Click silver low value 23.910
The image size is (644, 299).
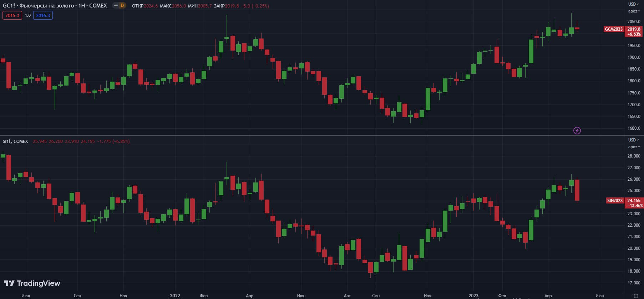click(72, 141)
